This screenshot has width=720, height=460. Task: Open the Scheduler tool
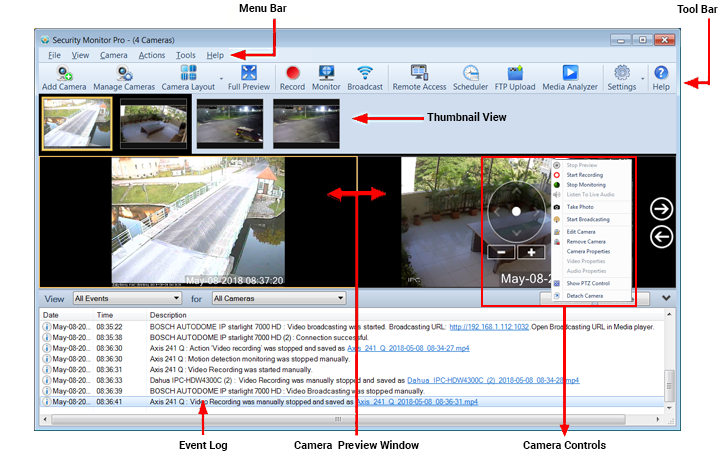pyautogui.click(x=470, y=74)
